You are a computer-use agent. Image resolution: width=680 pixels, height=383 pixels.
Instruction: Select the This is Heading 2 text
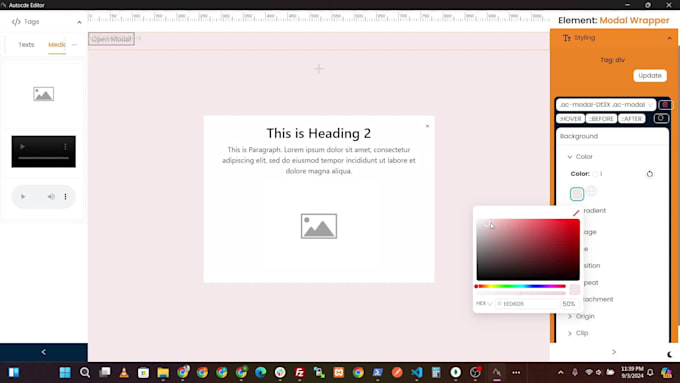[x=319, y=133]
